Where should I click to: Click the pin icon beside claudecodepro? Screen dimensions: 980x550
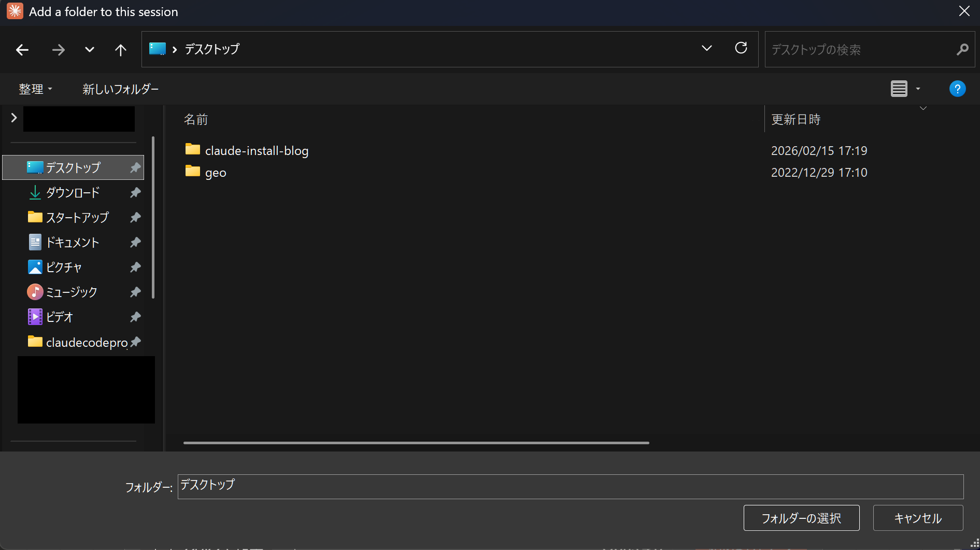tap(136, 342)
